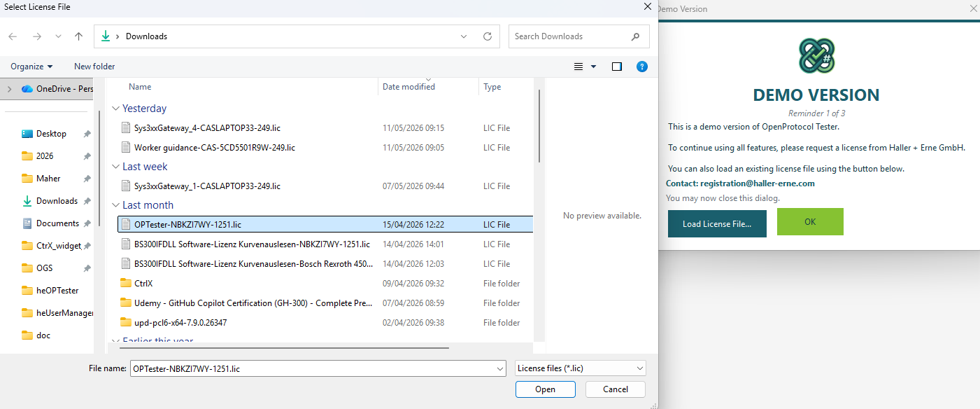Collapse the Last week group

click(115, 167)
